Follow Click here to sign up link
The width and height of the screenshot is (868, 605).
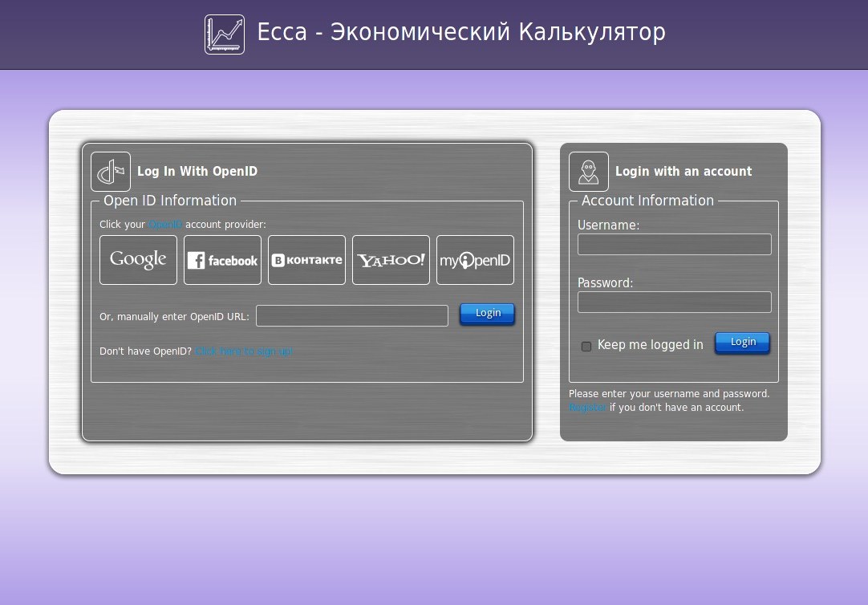(244, 351)
